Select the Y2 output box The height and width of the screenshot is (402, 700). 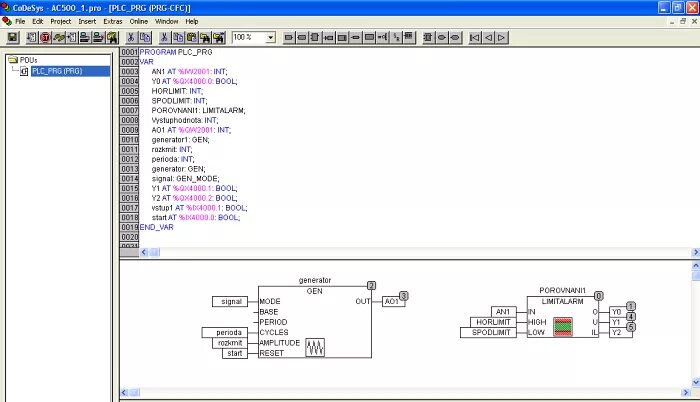[621, 332]
